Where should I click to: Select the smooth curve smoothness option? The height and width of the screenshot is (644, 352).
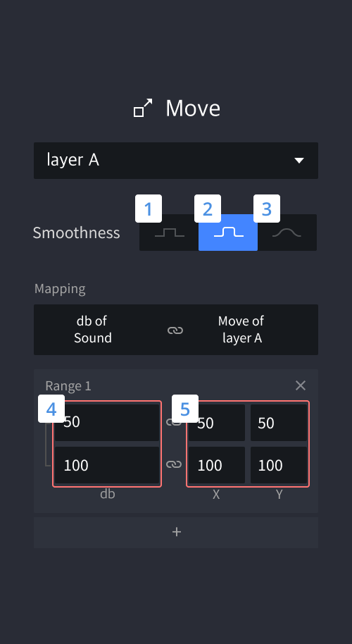pyautogui.click(x=287, y=233)
